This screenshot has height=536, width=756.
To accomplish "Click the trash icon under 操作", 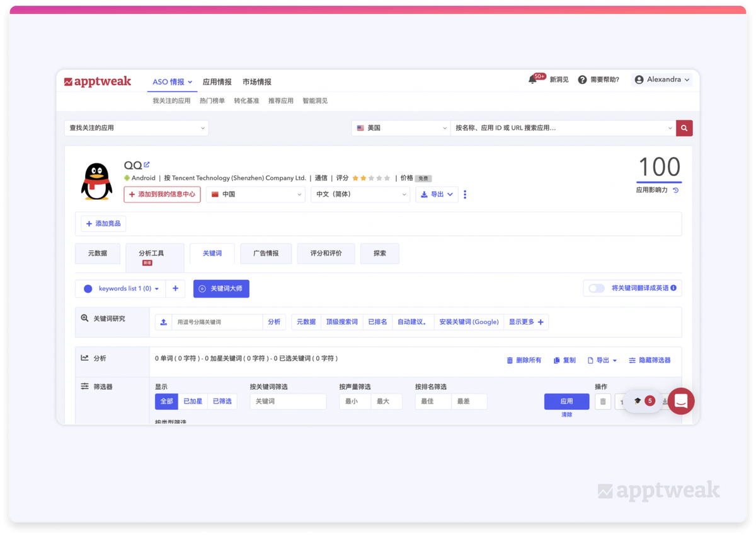I will tap(603, 401).
